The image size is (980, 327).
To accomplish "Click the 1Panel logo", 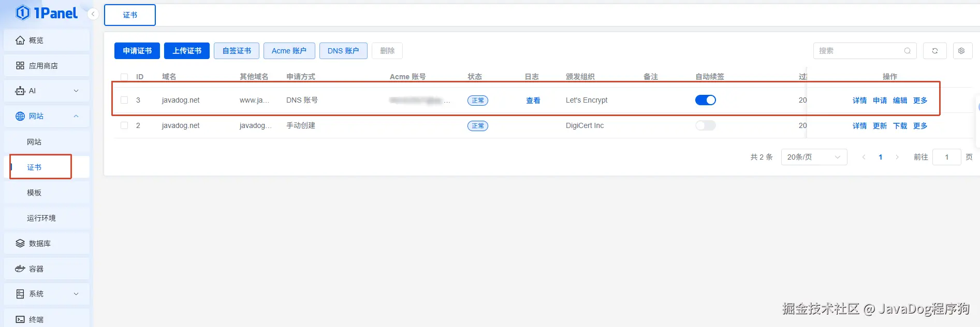I will tap(47, 13).
